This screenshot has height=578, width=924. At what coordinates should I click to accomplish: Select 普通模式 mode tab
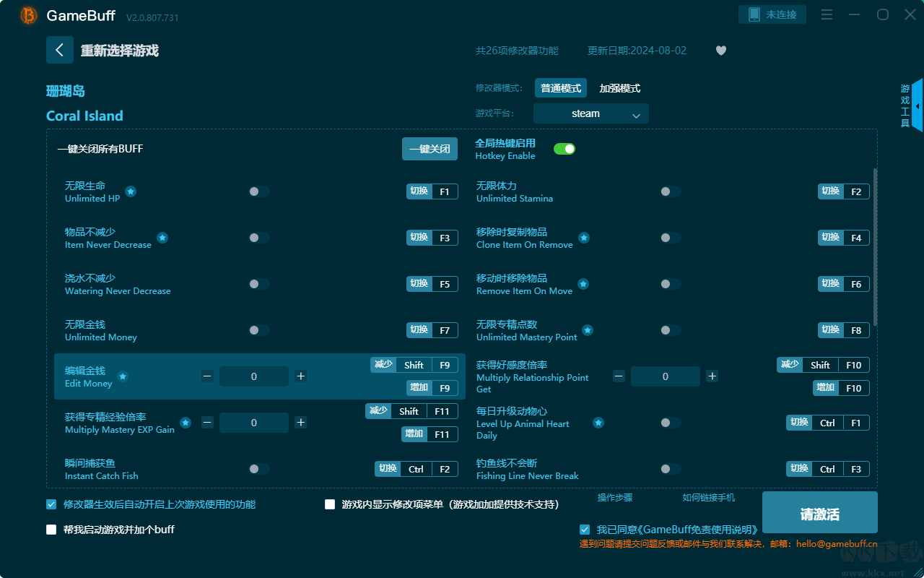click(x=561, y=88)
